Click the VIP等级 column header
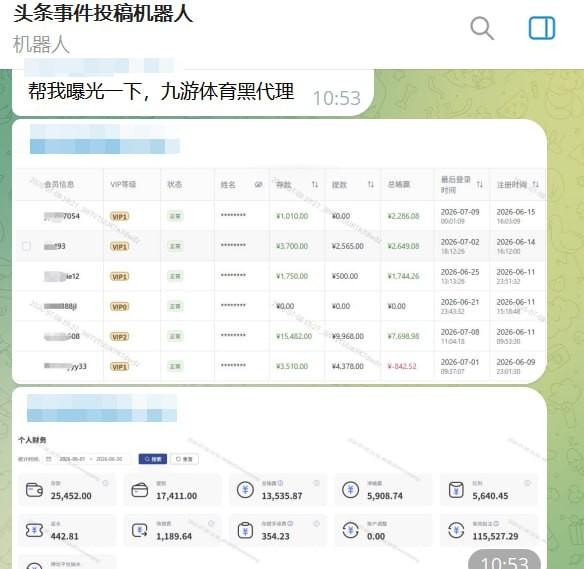The width and height of the screenshot is (584, 569). point(123,184)
